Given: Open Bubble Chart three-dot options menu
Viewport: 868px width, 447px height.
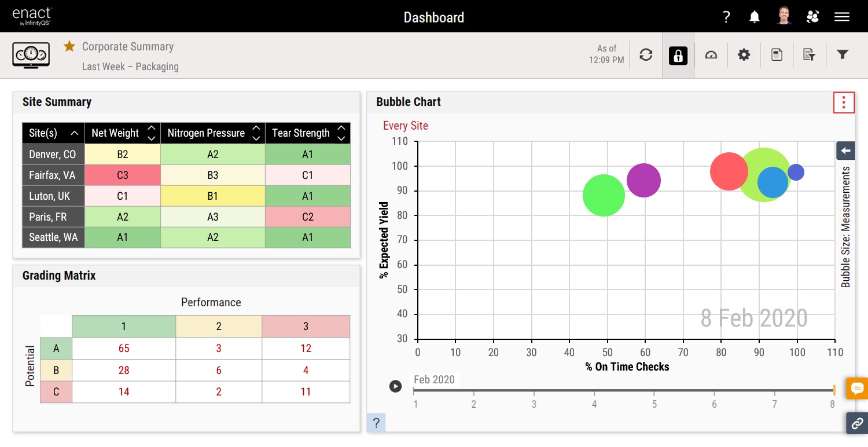Looking at the screenshot, I should pyautogui.click(x=844, y=103).
